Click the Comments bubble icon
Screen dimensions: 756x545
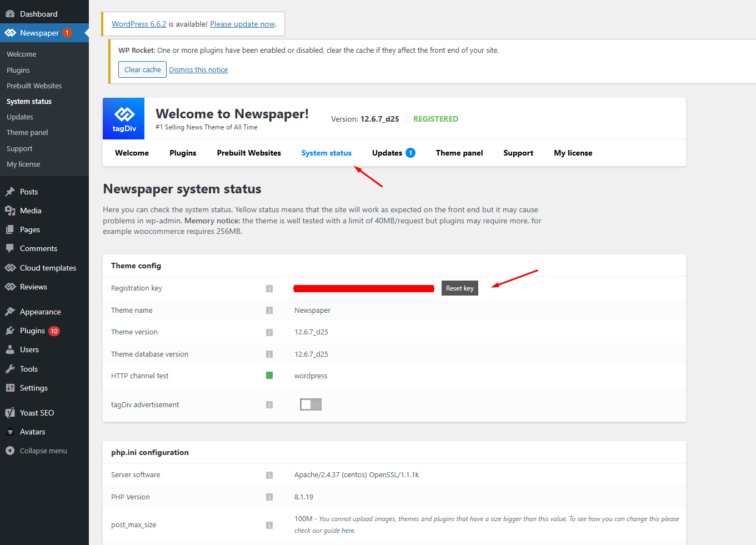point(10,248)
